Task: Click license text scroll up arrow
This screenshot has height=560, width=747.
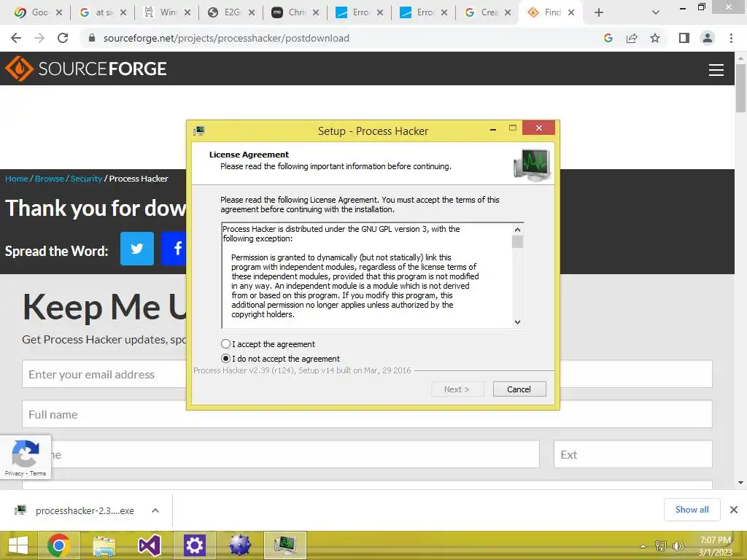Action: (517, 230)
